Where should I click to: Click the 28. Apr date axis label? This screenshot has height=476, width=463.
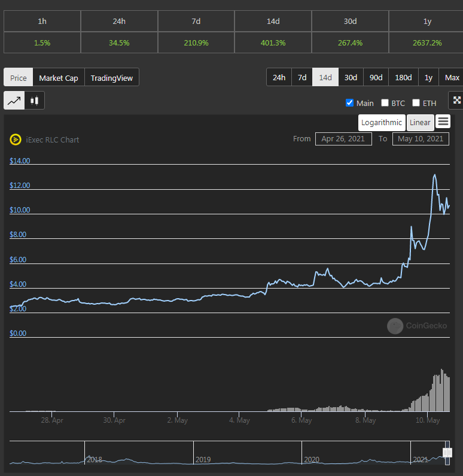click(52, 420)
